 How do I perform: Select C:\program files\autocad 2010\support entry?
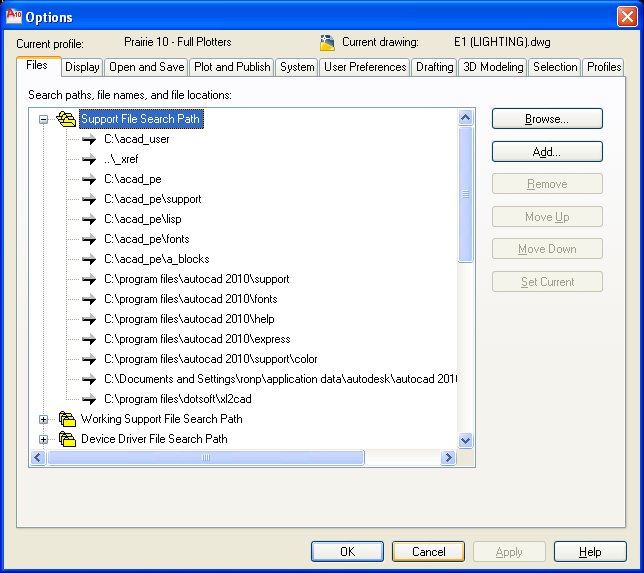(x=197, y=279)
